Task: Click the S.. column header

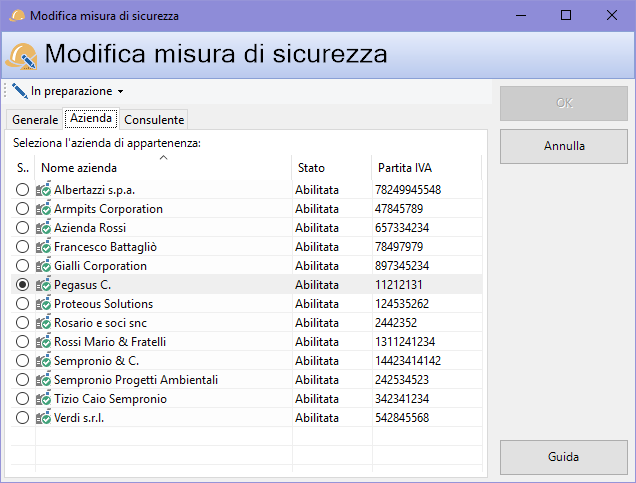Action: [23, 168]
